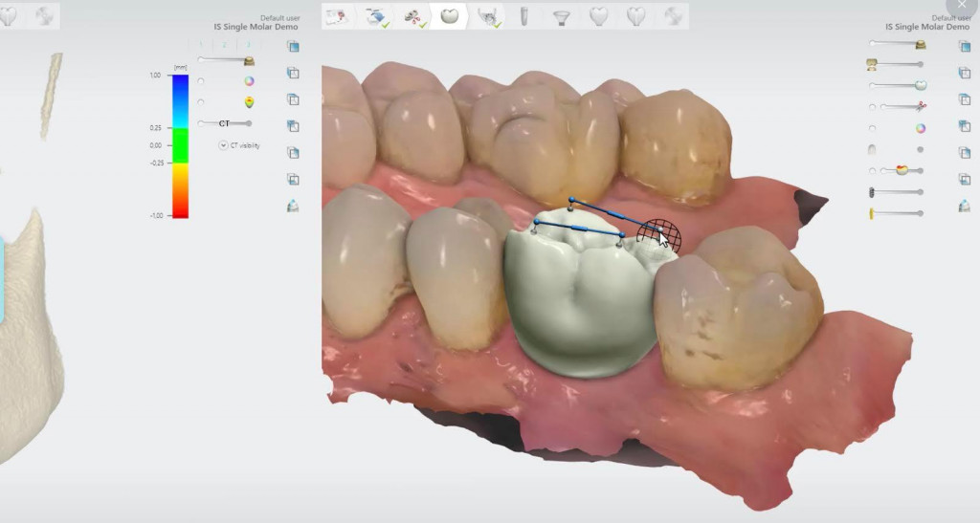Switch to tab 1 in left panel

point(201,45)
